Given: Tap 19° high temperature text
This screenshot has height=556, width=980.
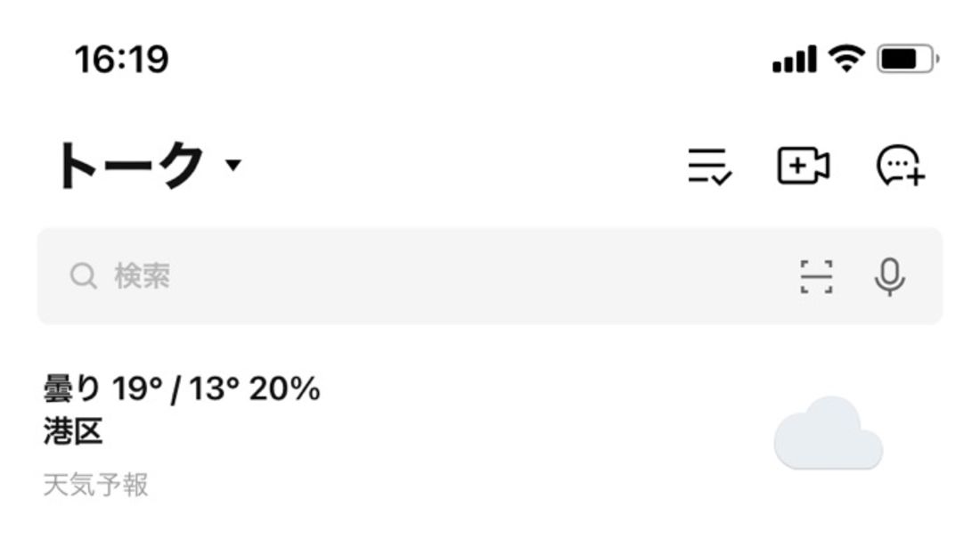Looking at the screenshot, I should pos(137,388).
